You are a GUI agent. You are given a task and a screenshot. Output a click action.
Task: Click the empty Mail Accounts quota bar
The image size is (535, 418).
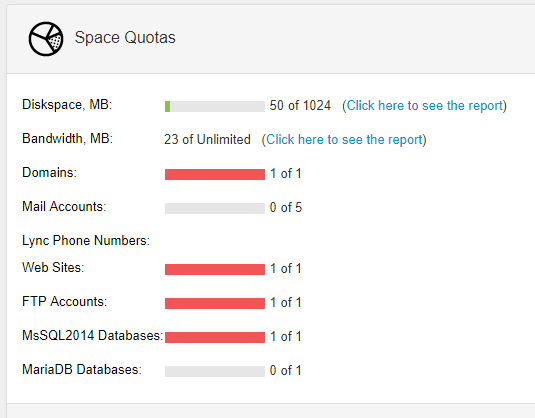[215, 208]
